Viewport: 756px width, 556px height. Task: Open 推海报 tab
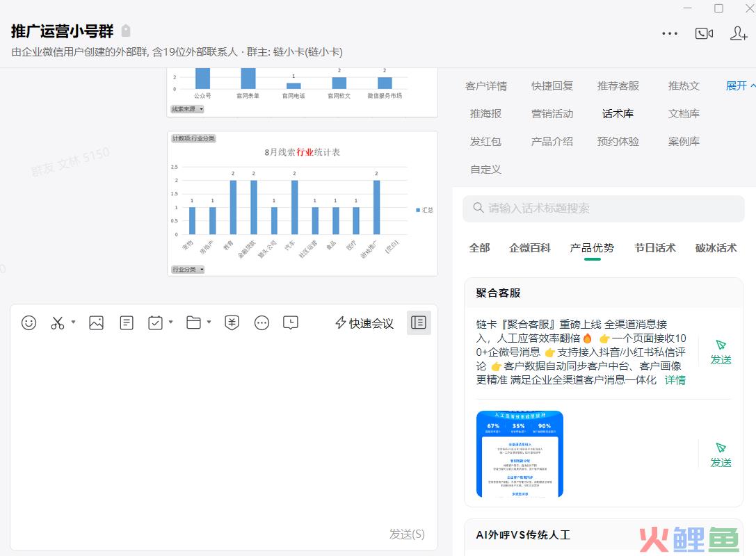(x=486, y=114)
